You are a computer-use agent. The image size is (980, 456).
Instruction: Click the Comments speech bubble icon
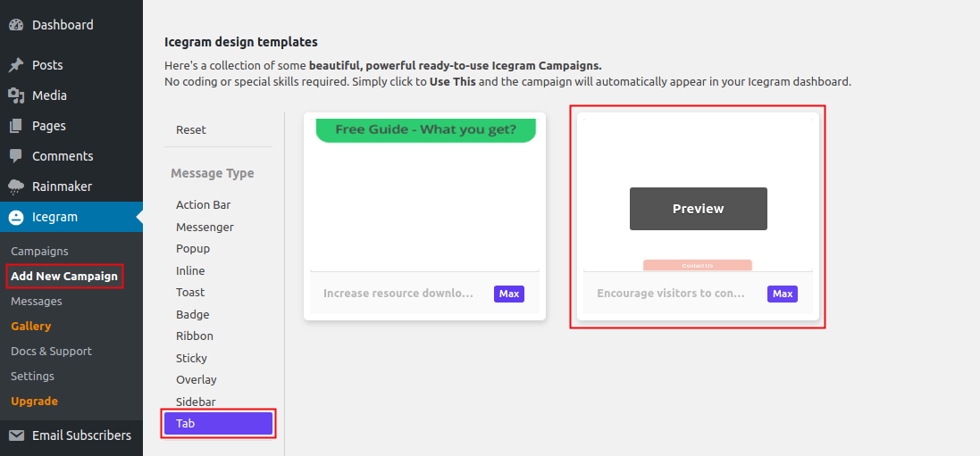16,156
